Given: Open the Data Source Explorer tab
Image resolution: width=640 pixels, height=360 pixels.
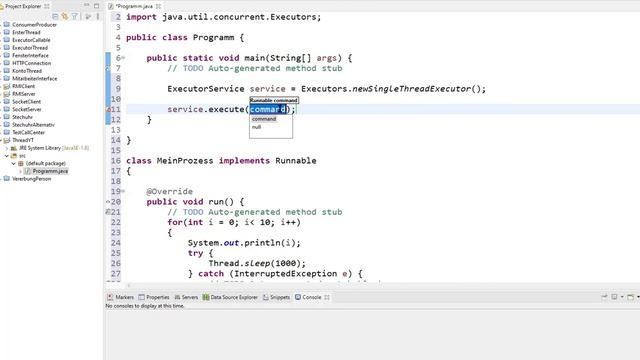Looking at the screenshot, I should (x=230, y=297).
